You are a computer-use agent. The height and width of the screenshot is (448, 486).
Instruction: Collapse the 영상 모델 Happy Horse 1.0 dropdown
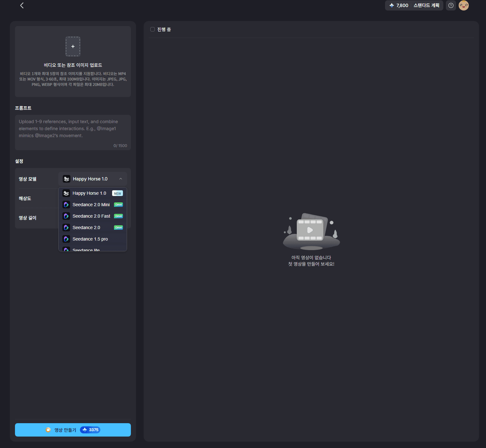coord(93,179)
